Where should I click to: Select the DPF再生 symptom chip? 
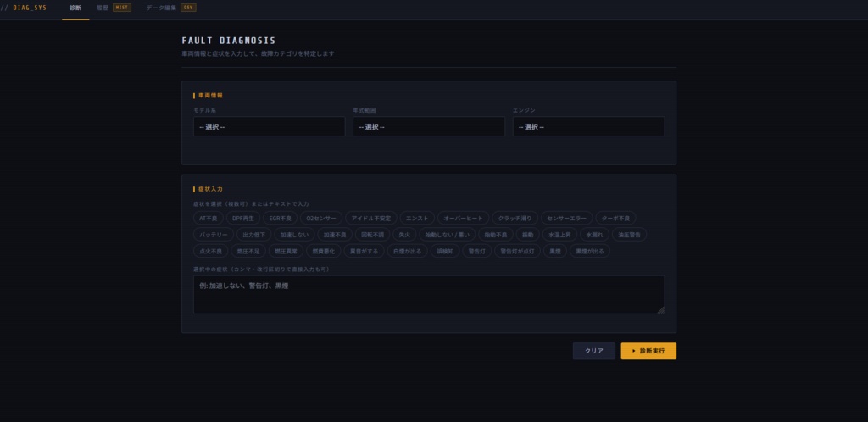pos(243,219)
